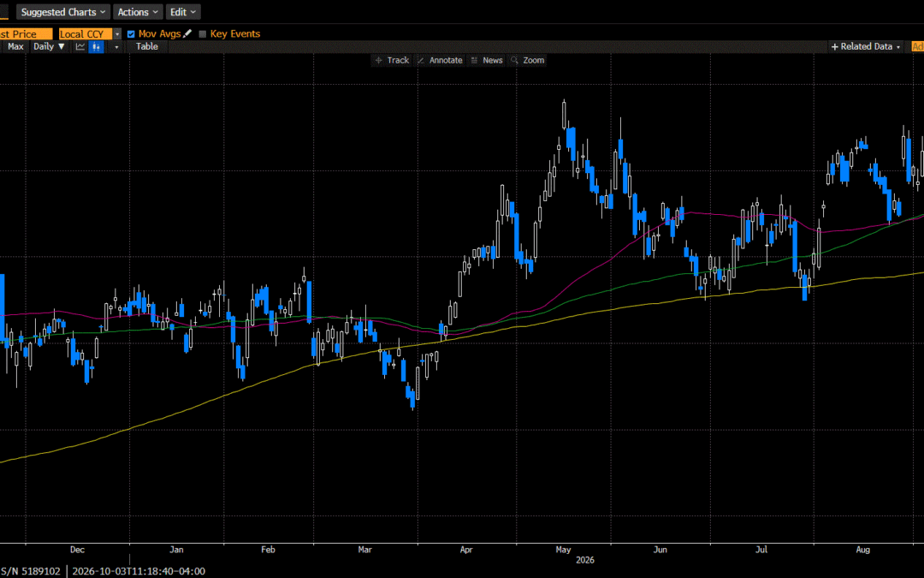Viewport: 924px width, 578px height.
Task: Click the Feb label on the time axis
Action: pyautogui.click(x=268, y=550)
